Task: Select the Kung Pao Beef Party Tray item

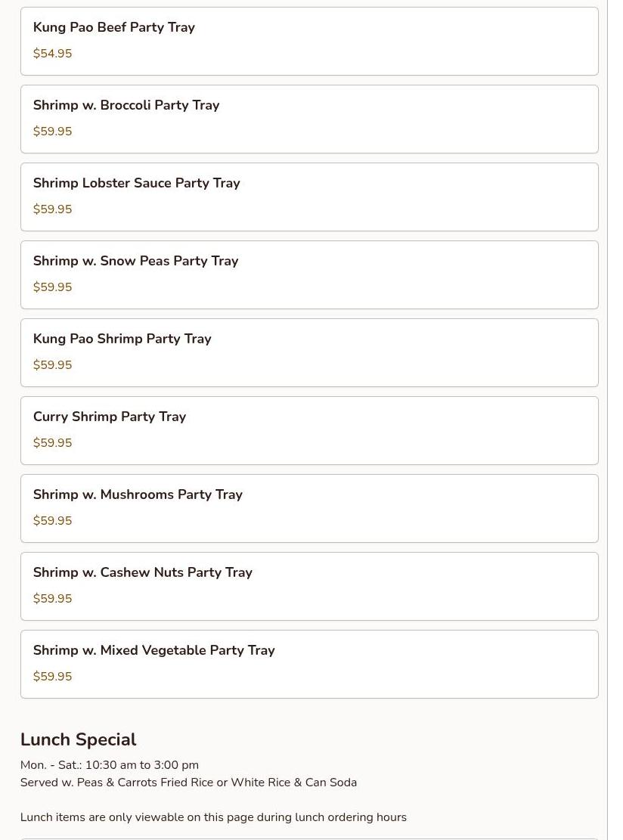Action: (x=113, y=27)
